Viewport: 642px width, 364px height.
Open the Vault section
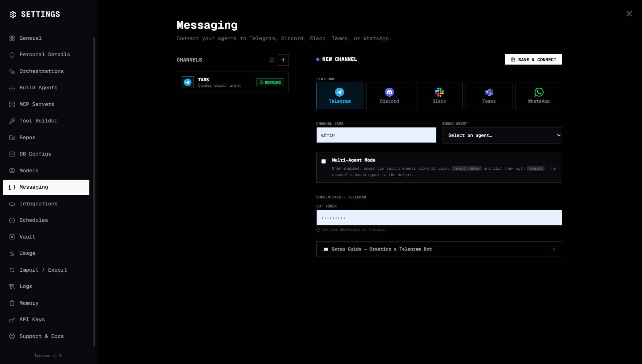click(46, 237)
